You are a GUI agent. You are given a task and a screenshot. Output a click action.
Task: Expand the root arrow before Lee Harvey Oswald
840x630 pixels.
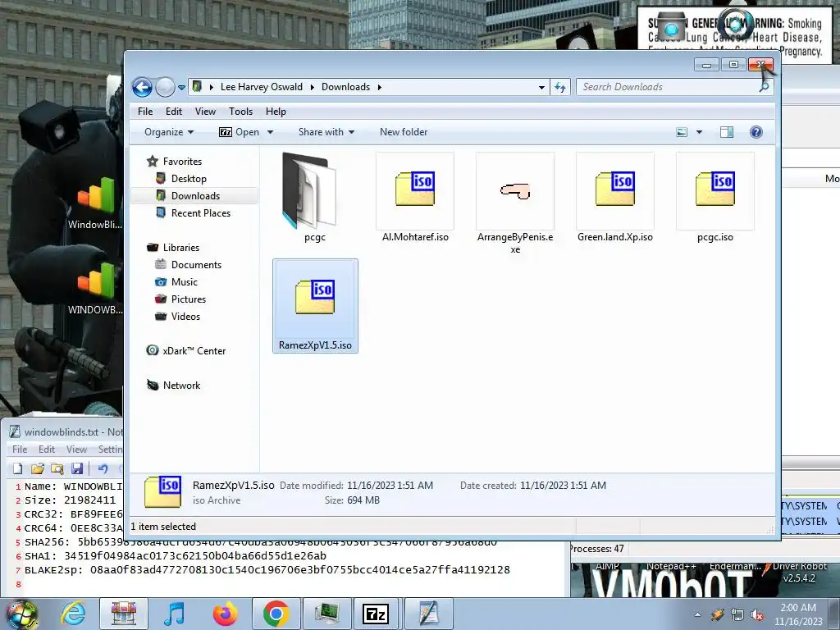point(212,87)
